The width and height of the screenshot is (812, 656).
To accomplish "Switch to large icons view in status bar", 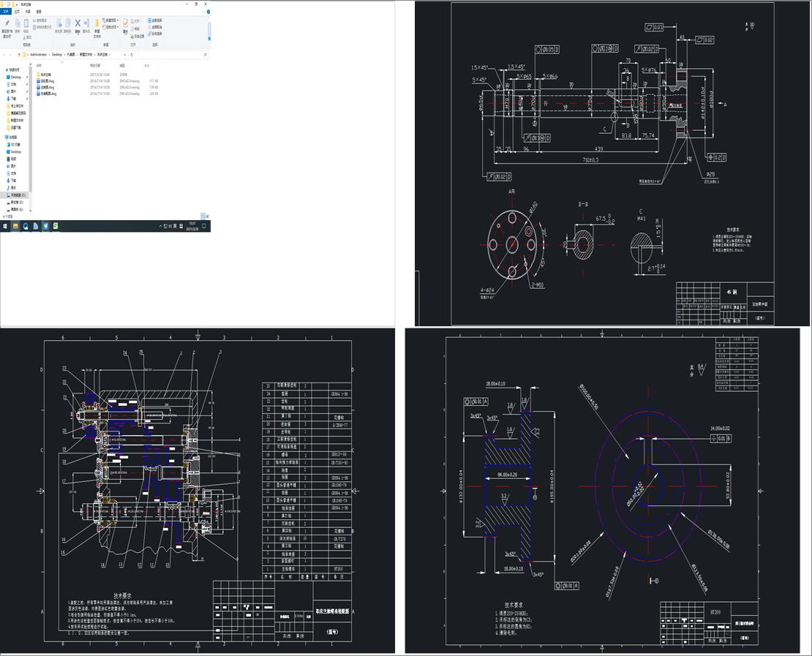I will coord(207,216).
